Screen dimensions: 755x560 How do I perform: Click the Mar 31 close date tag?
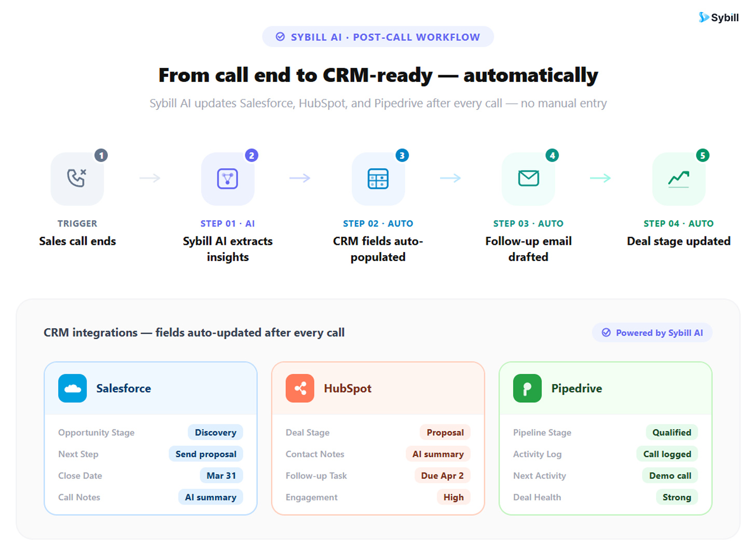tap(221, 475)
